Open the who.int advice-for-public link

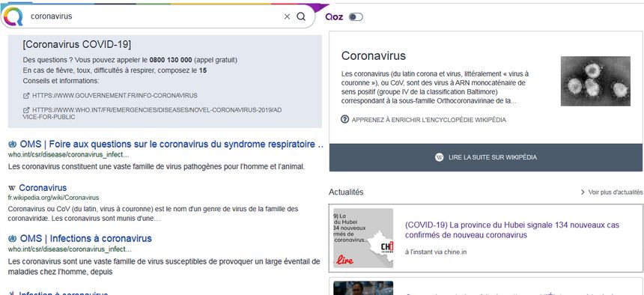pyautogui.click(x=152, y=113)
